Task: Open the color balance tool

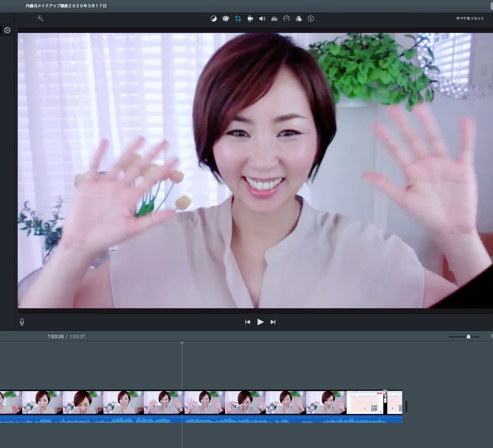Action: (213, 19)
